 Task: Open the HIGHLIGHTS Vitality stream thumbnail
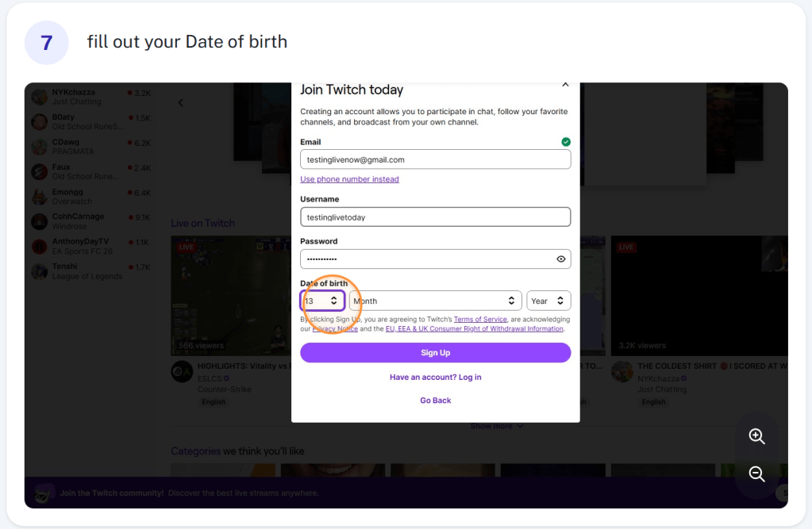(x=231, y=296)
